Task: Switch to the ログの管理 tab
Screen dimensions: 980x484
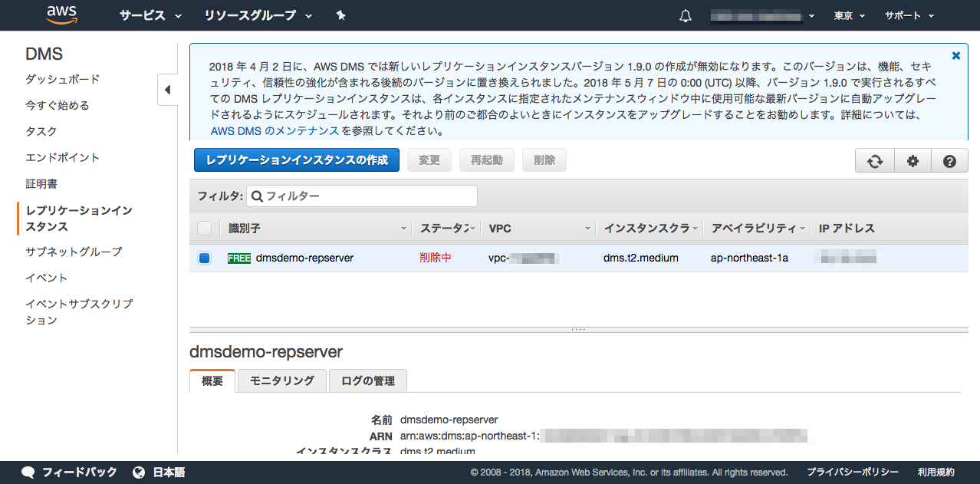Action: coord(368,380)
